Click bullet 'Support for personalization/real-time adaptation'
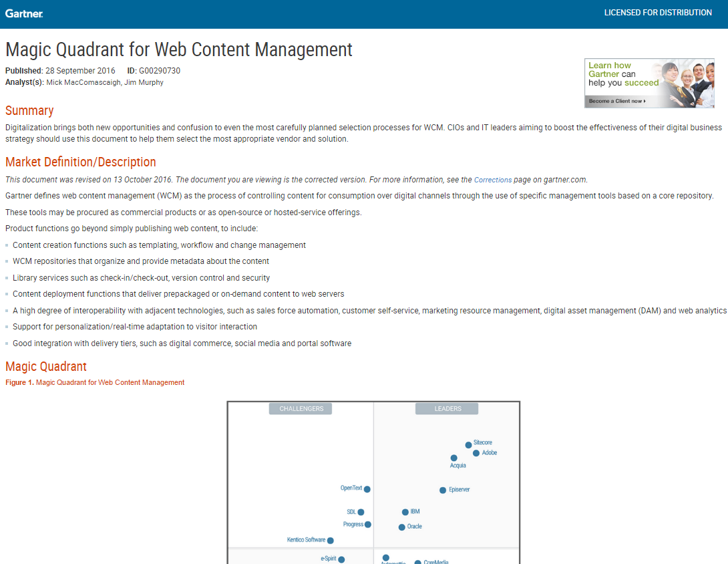 135,327
